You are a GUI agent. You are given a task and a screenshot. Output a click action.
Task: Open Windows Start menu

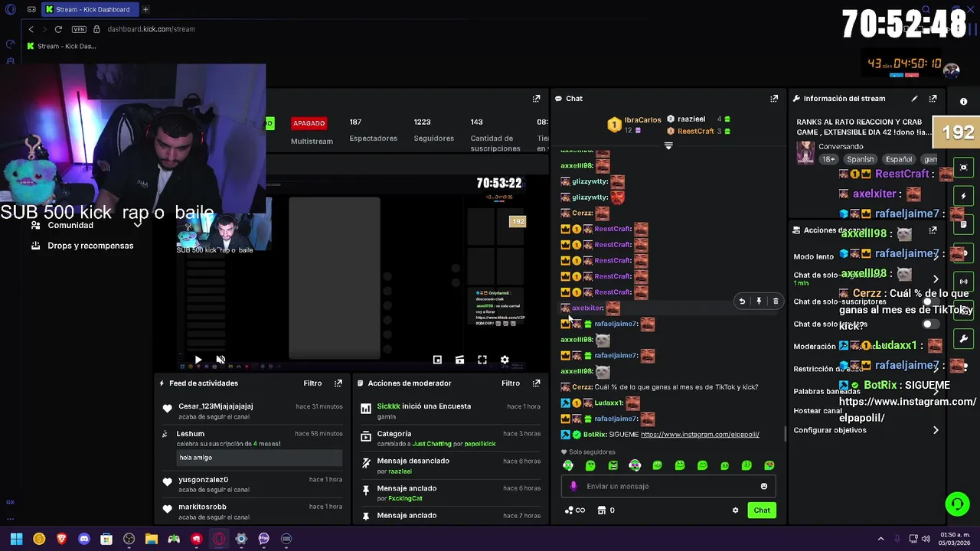point(16,539)
